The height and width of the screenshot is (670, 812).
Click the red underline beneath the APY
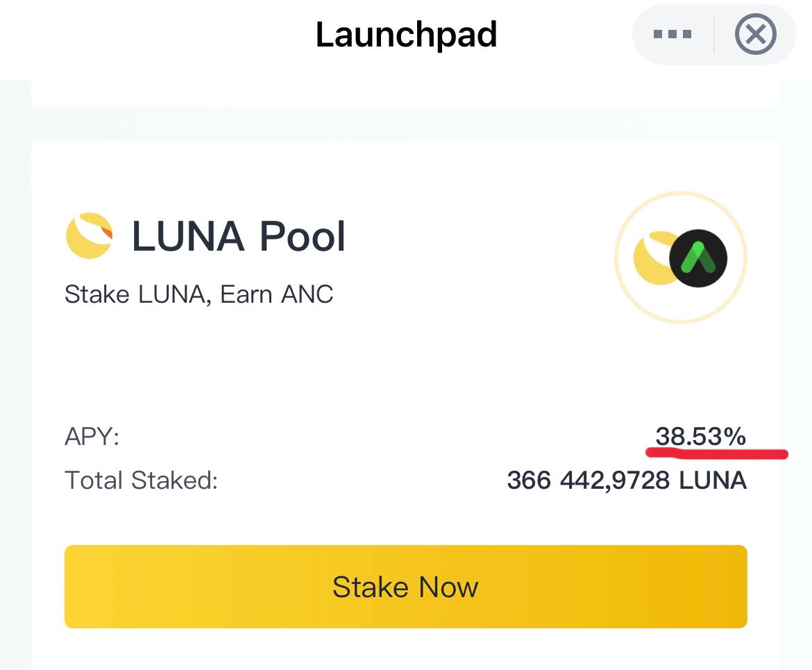tap(717, 454)
